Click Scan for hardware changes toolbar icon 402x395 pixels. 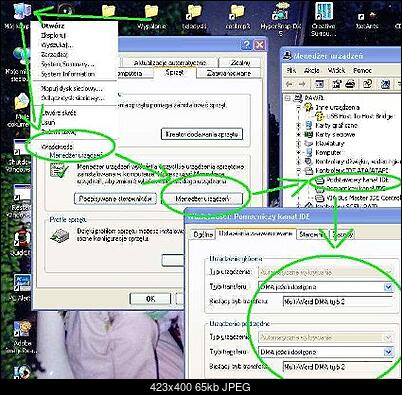coord(385,84)
